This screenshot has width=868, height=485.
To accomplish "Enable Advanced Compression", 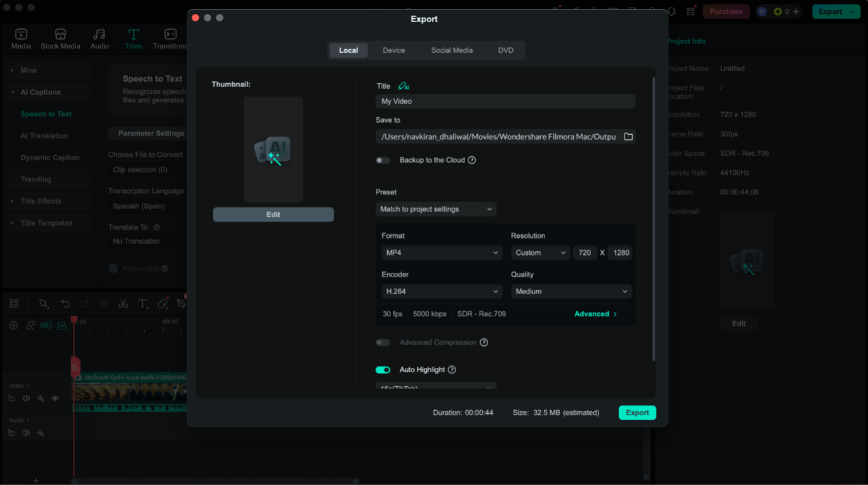I will click(x=383, y=342).
